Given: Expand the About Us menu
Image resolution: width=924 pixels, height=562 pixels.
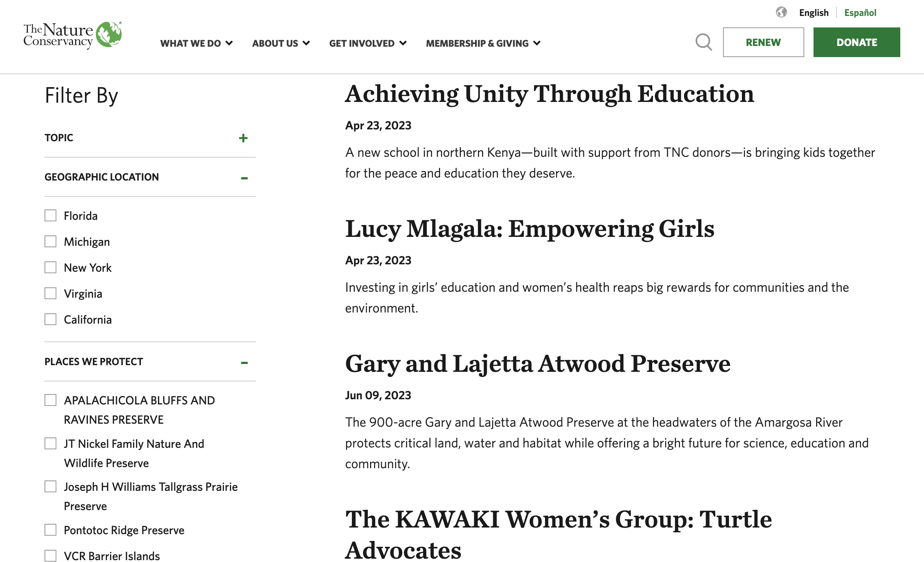Looking at the screenshot, I should coord(280,43).
